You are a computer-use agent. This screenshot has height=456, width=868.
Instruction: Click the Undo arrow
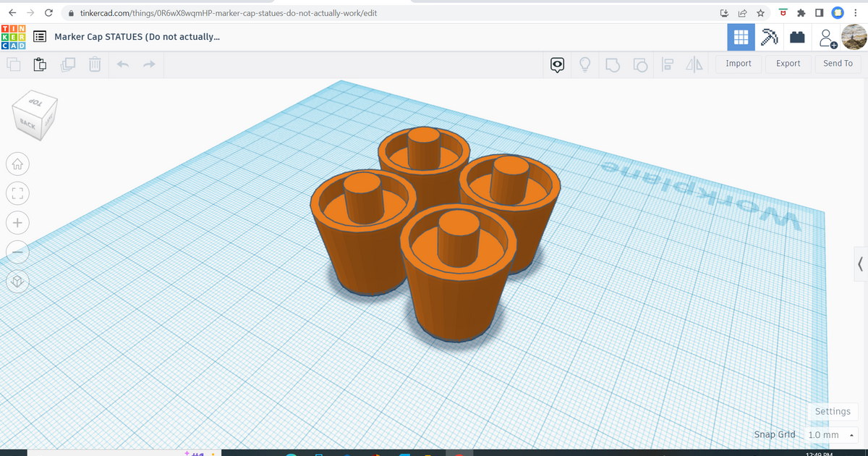point(122,65)
